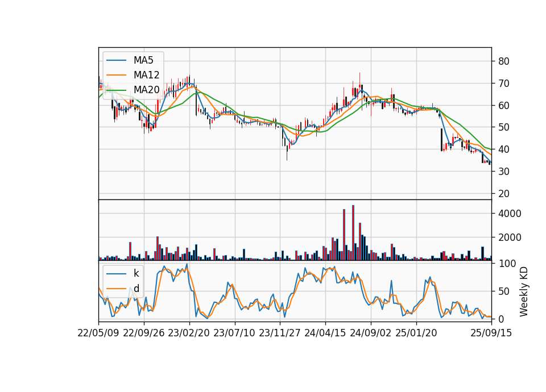Click the 22/05/09 date tick label

[98, 333]
